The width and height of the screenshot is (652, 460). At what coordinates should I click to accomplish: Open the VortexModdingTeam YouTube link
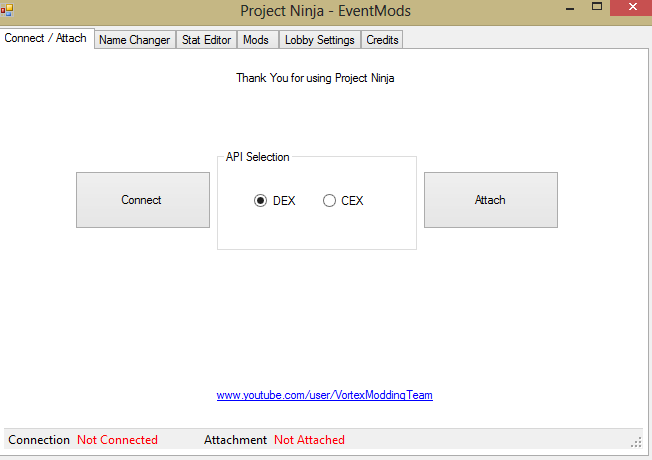[324, 395]
